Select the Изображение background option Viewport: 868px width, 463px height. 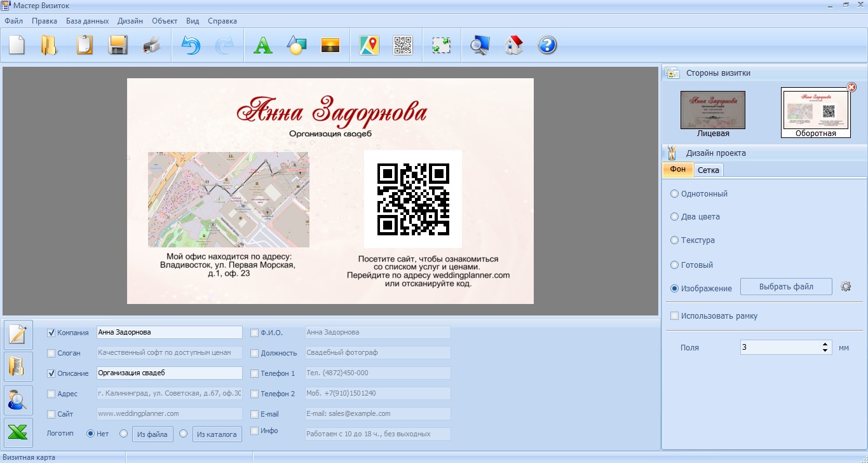674,288
